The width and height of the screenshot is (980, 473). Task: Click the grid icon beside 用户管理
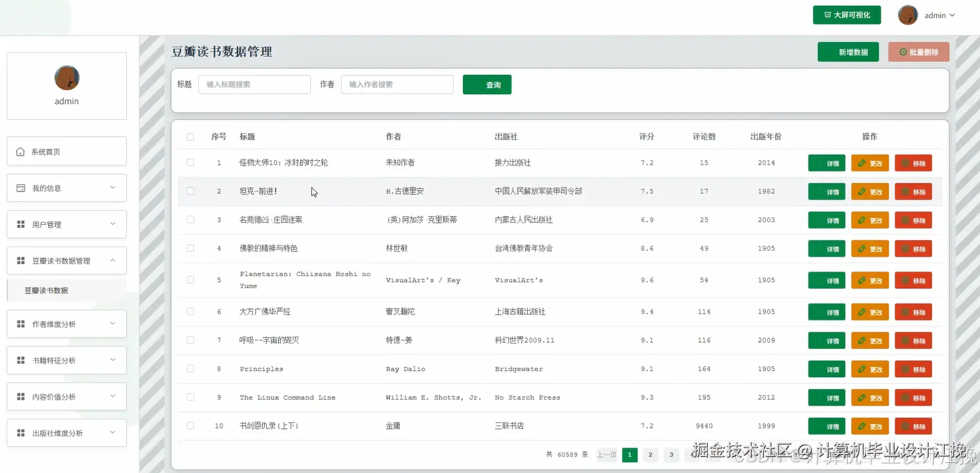(21, 224)
